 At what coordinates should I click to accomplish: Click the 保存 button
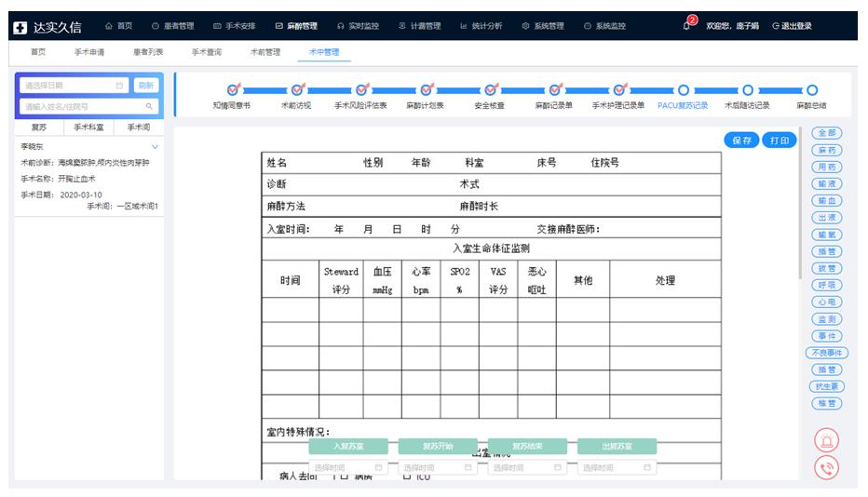click(x=741, y=141)
